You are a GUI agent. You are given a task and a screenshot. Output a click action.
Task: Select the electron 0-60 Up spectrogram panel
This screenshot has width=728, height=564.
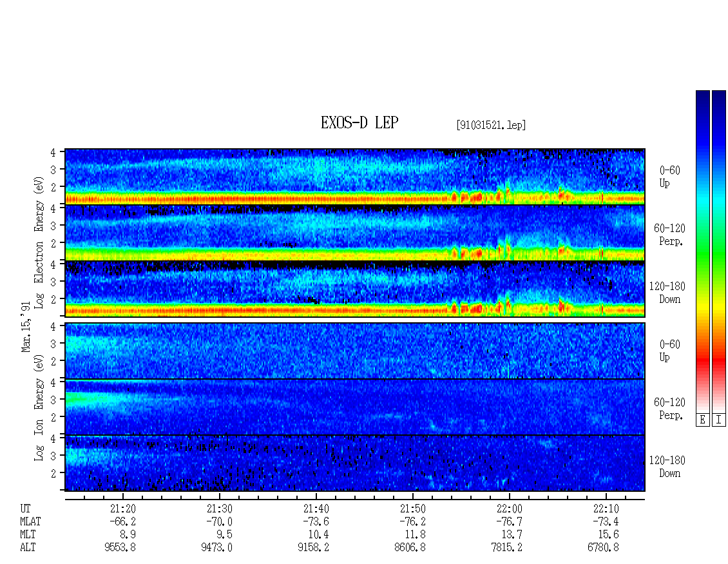click(355, 177)
